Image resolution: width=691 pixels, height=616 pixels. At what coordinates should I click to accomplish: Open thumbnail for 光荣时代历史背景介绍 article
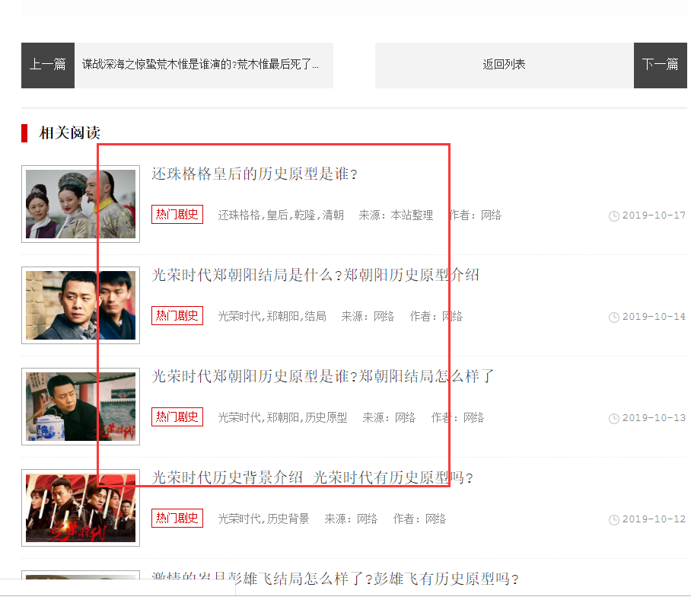coord(81,508)
